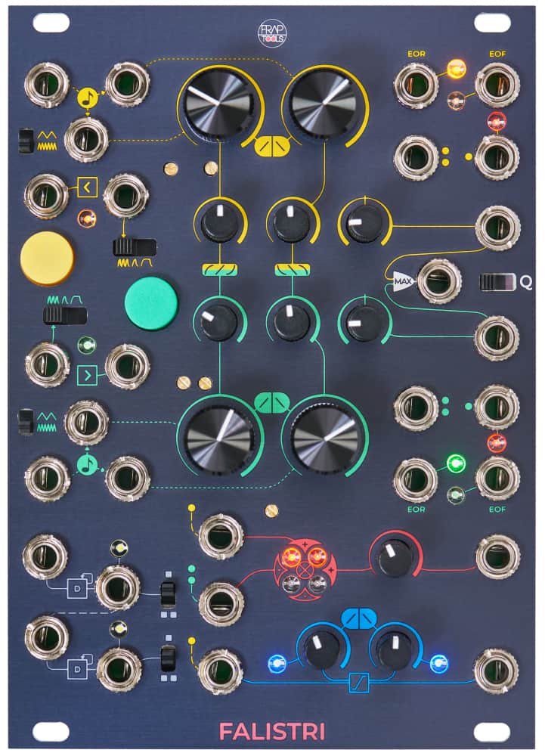Click the upper D divider box
The height and width of the screenshot is (756, 545).
pyautogui.click(x=77, y=588)
